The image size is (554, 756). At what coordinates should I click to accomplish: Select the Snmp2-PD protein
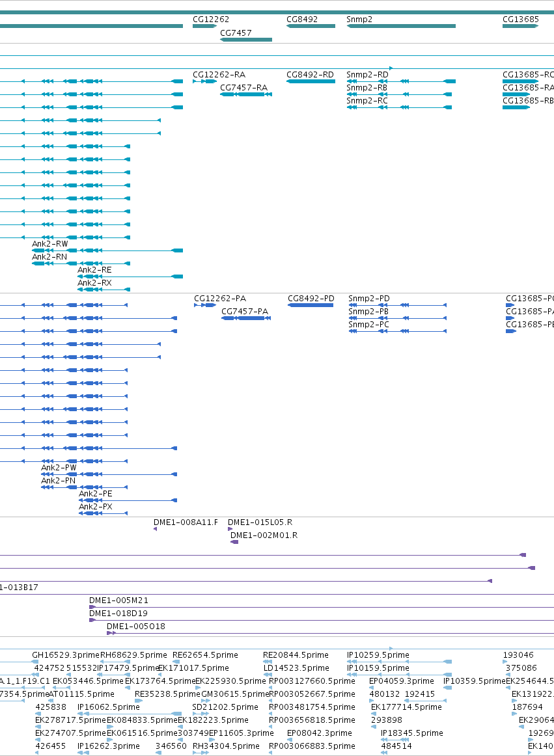coord(397,305)
